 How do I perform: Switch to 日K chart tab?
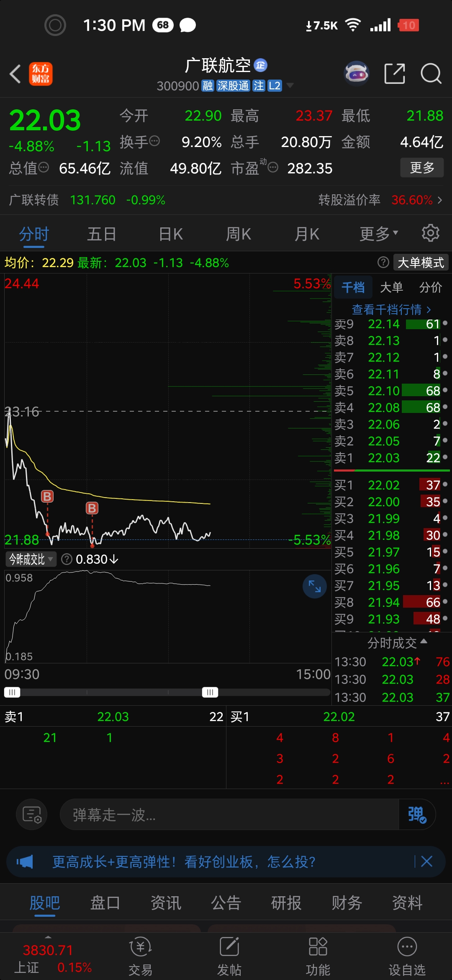[171, 234]
